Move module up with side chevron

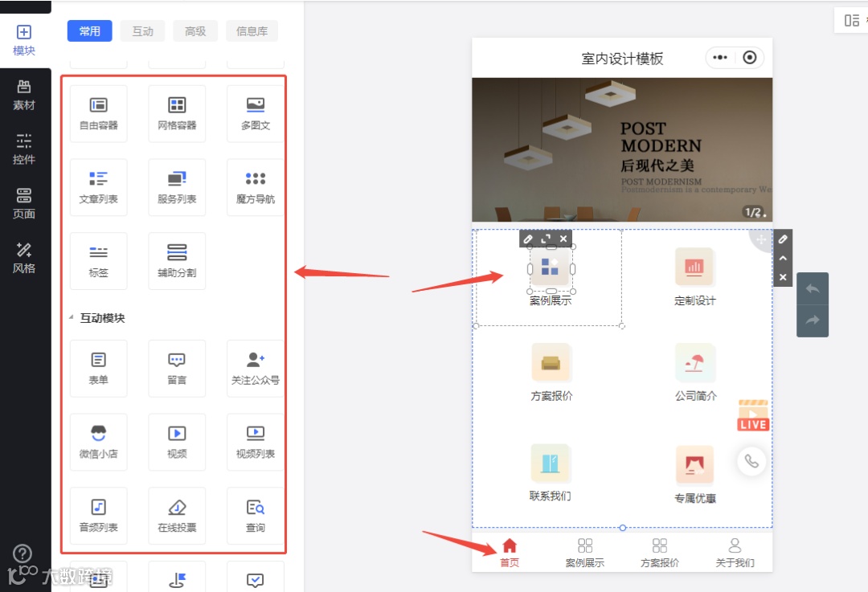(783, 258)
